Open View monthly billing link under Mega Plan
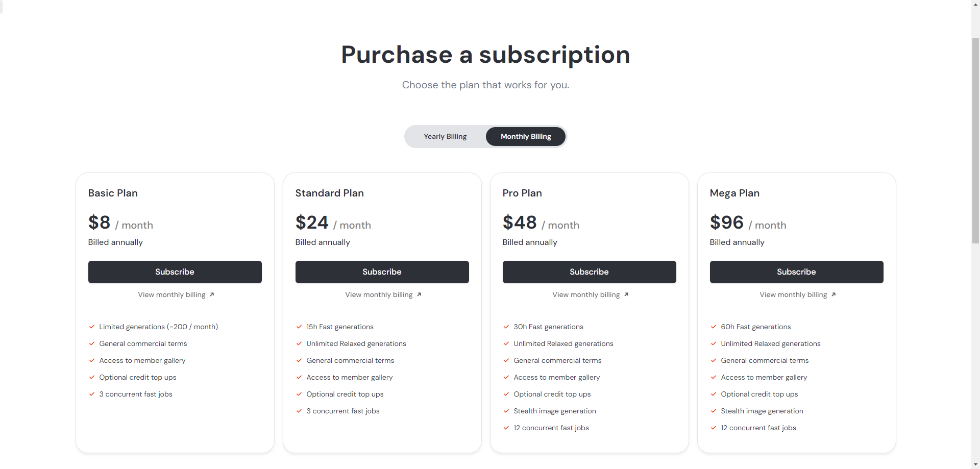The height and width of the screenshot is (469, 980). 793,294
